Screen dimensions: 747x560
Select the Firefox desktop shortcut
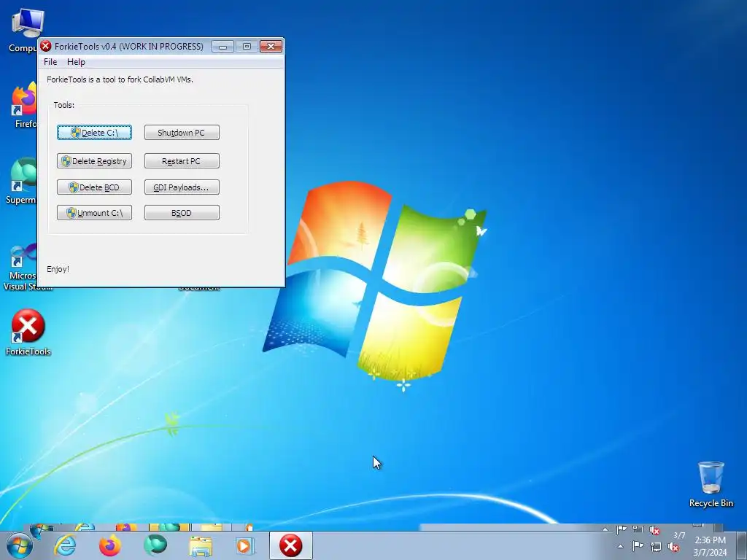[x=25, y=105]
